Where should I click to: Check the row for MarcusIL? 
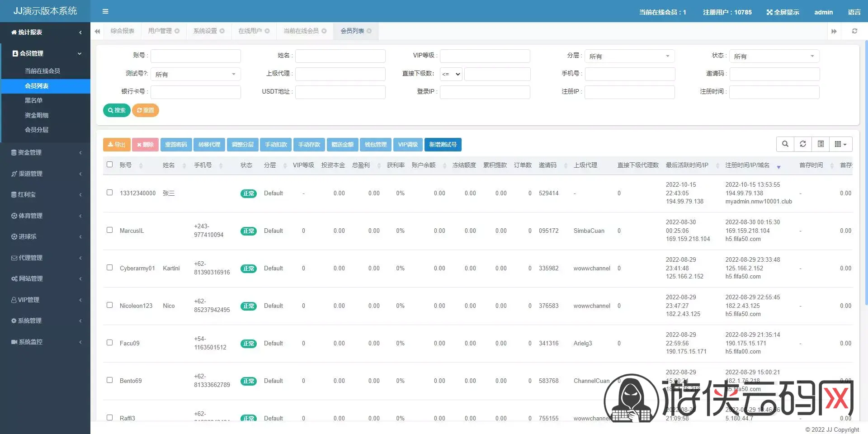(109, 230)
